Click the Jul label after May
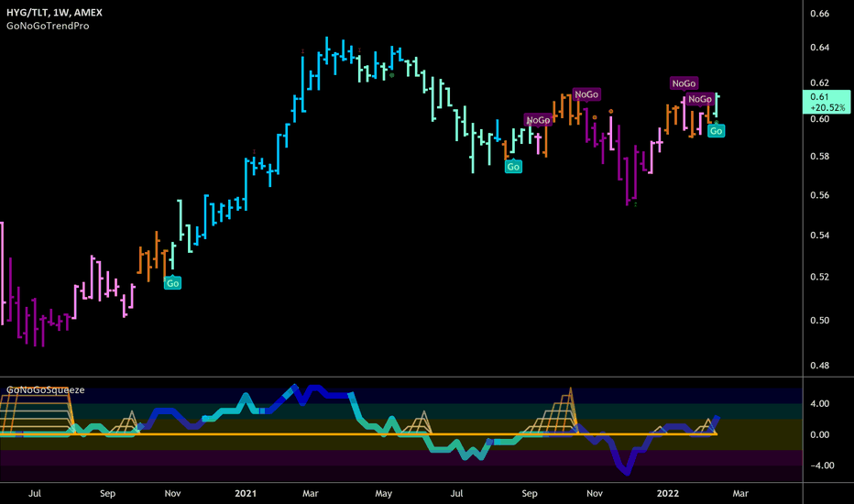The image size is (854, 504). tap(456, 493)
